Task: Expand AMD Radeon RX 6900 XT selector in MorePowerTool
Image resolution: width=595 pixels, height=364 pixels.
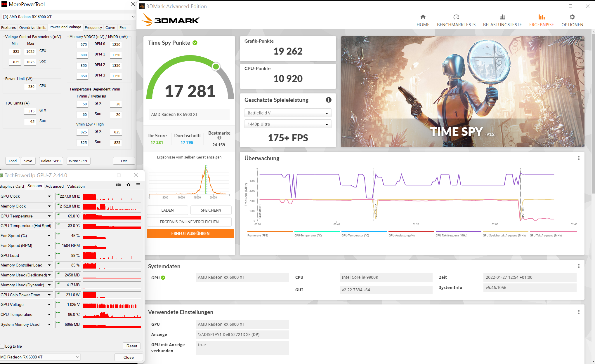Action: [x=133, y=17]
